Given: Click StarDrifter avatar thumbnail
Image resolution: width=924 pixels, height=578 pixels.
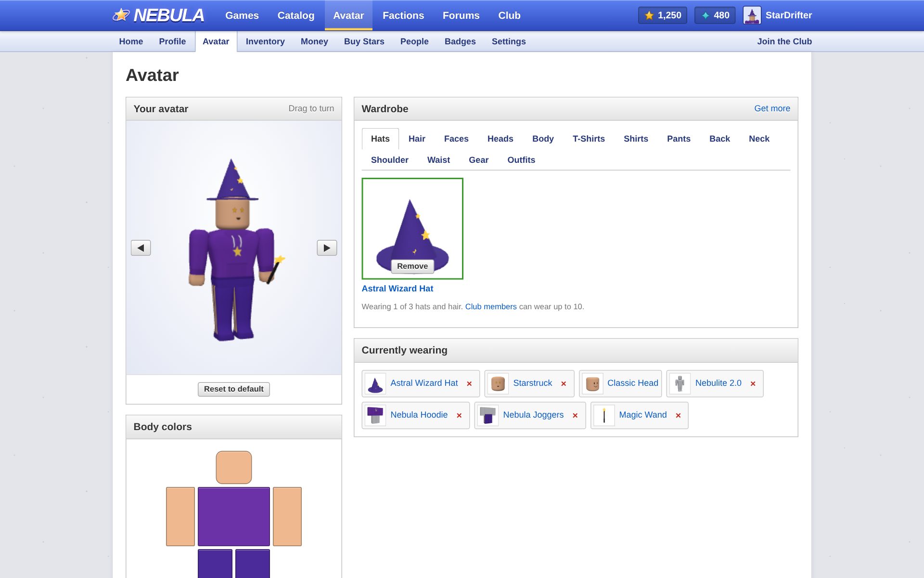Looking at the screenshot, I should [x=752, y=15].
